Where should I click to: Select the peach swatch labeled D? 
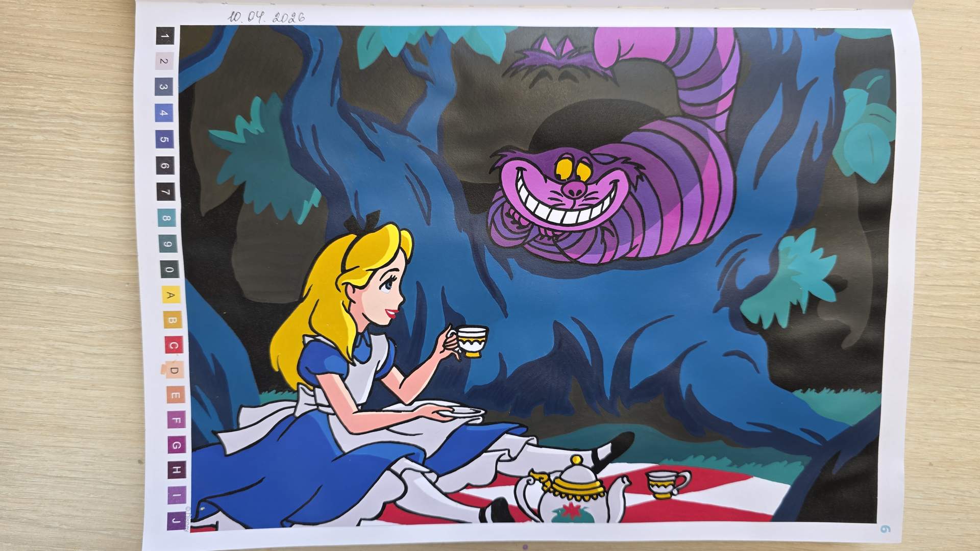(175, 370)
